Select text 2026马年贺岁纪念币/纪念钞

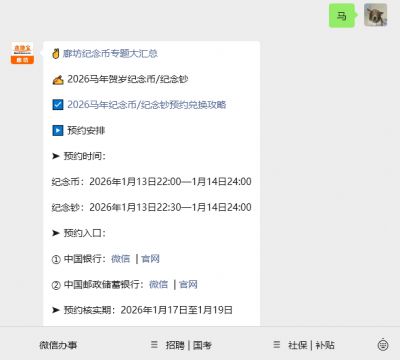[x=128, y=79]
